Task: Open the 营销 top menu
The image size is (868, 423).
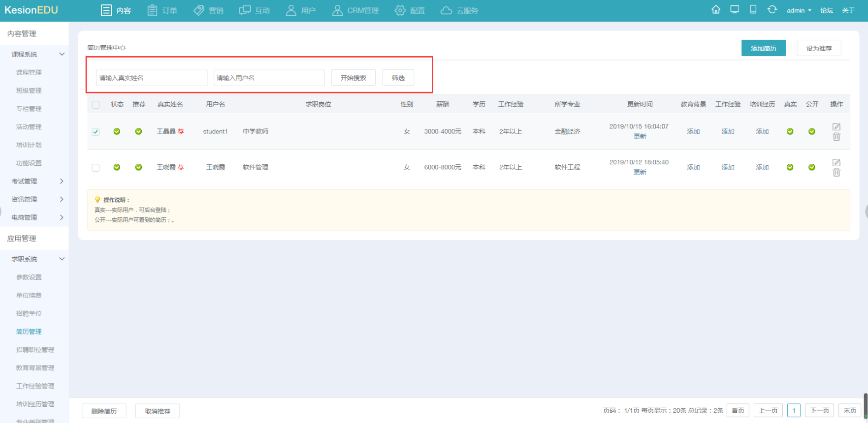Action: [208, 10]
